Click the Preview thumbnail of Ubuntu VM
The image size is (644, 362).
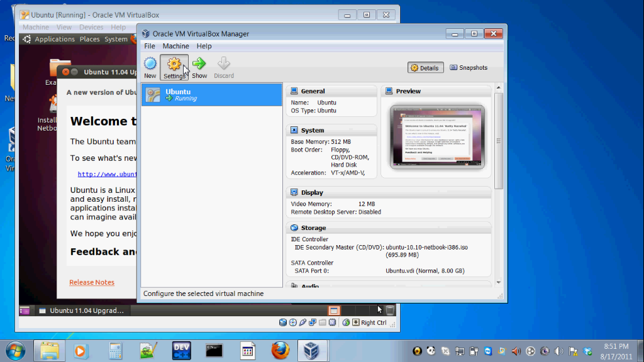(x=438, y=136)
